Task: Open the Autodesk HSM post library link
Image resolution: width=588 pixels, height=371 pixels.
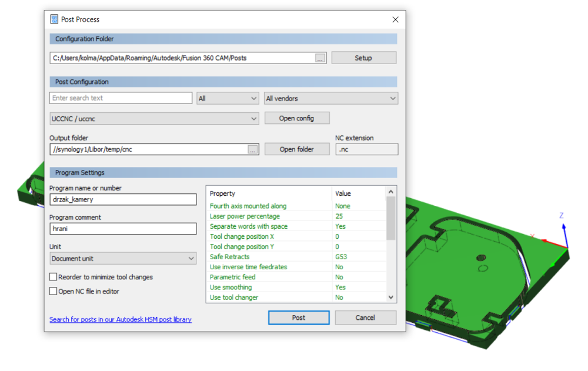Action: 121,319
